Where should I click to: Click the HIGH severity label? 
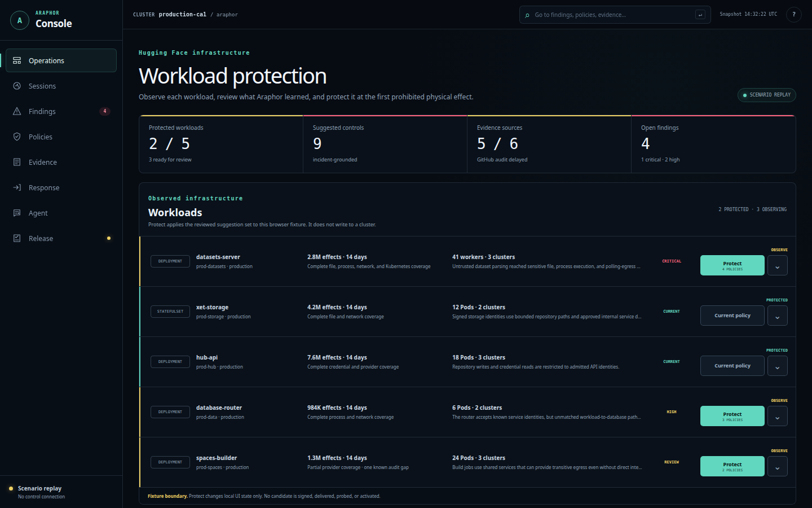click(x=672, y=412)
